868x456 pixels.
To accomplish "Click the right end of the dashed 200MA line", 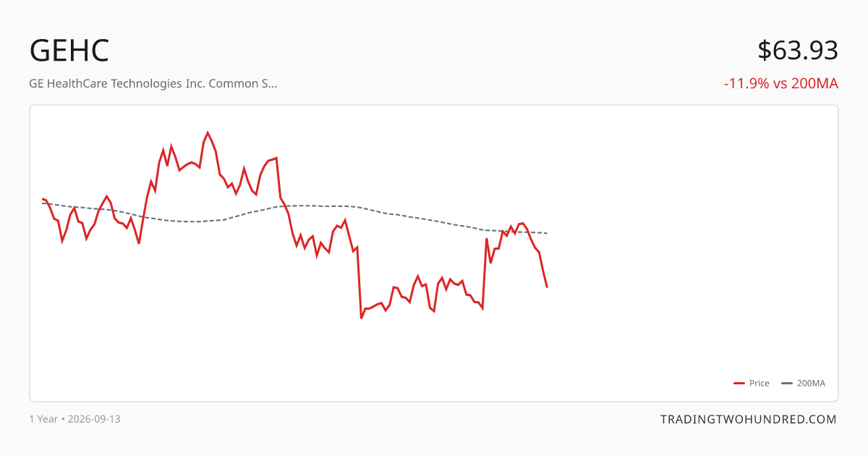I will click(x=547, y=233).
